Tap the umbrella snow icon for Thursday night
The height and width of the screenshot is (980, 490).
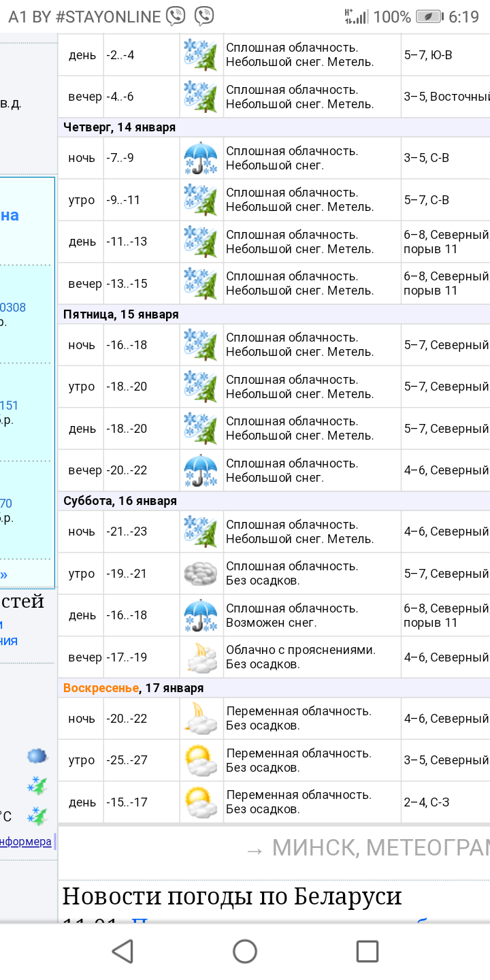(201, 159)
